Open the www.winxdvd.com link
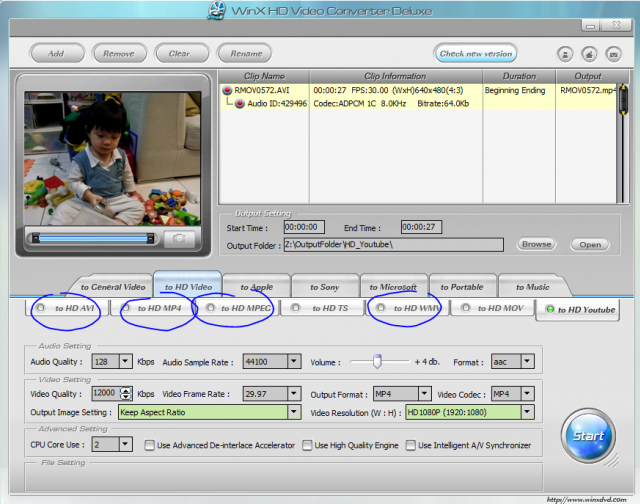The height and width of the screenshot is (504, 640). coord(587,500)
